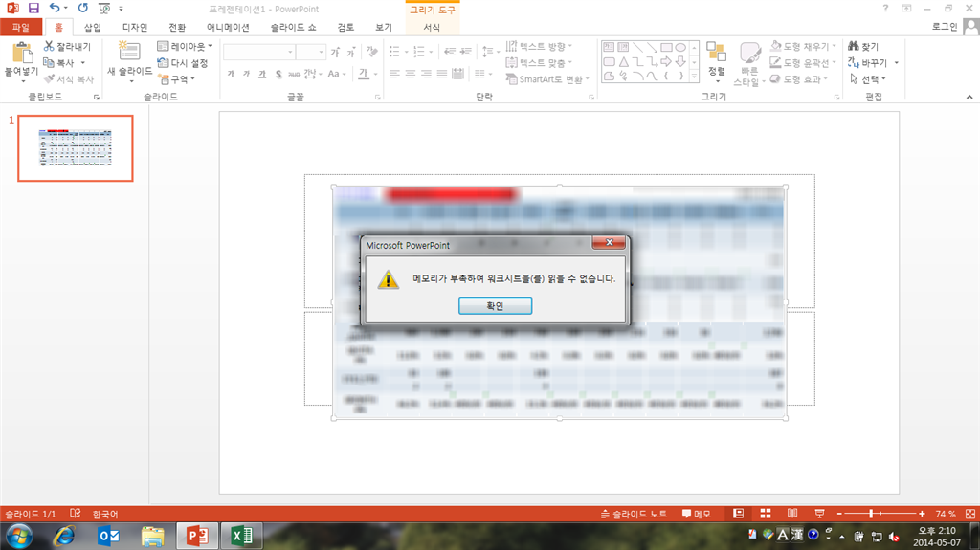Click 서식 복사 format painter
This screenshot has width=980, height=550.
[x=69, y=79]
